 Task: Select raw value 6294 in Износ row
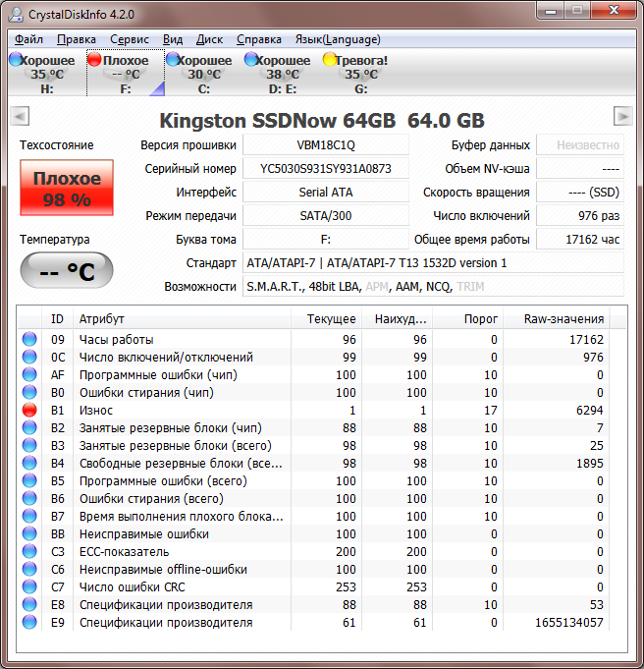(589, 411)
